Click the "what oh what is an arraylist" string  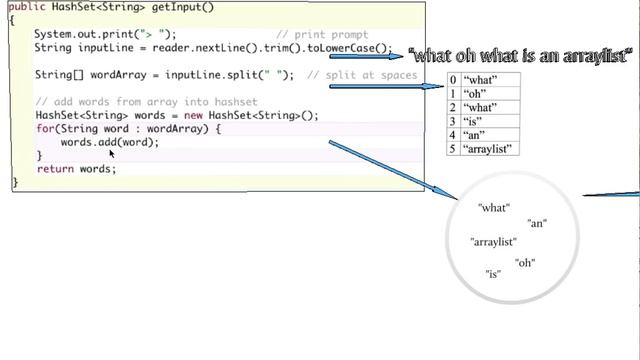(x=520, y=56)
